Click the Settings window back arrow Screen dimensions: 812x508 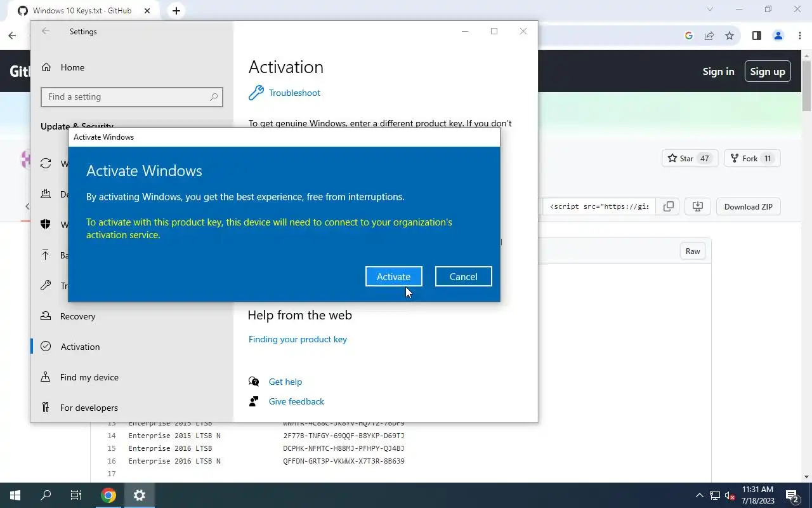click(46, 31)
